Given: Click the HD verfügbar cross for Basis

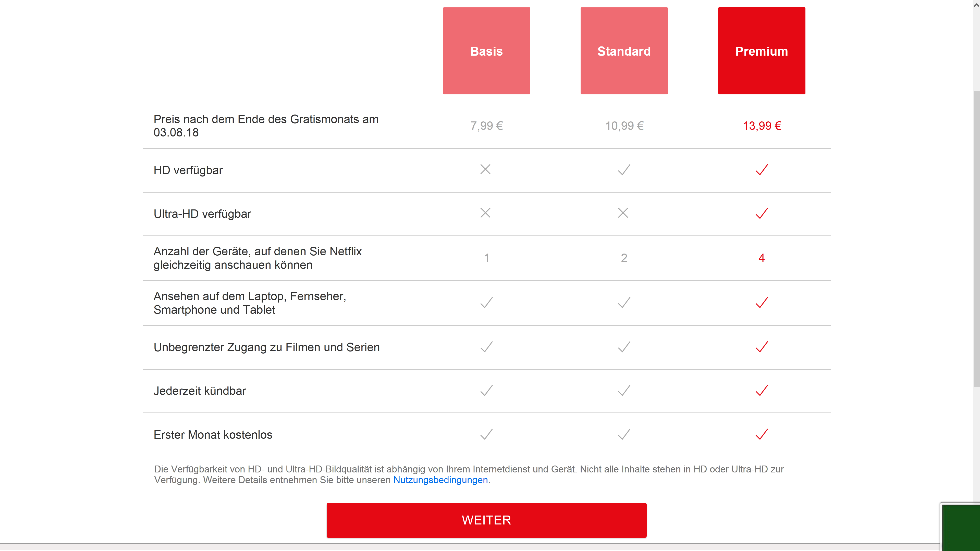Looking at the screenshot, I should [485, 169].
